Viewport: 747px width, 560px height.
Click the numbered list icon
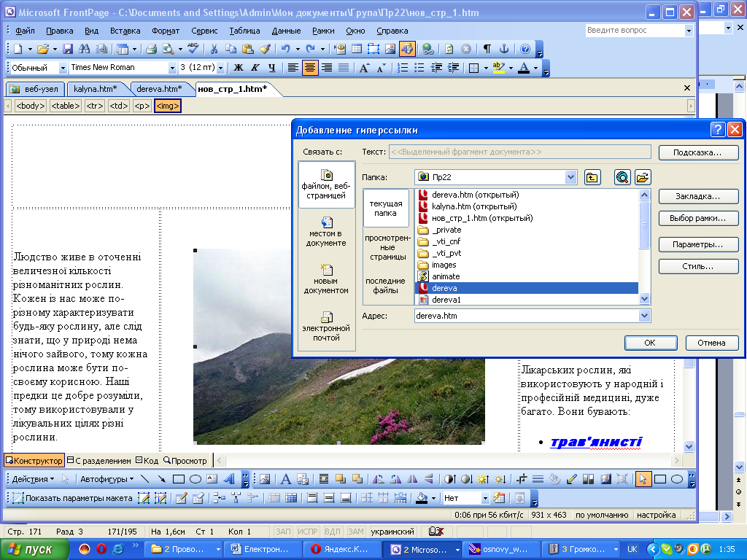click(x=403, y=68)
